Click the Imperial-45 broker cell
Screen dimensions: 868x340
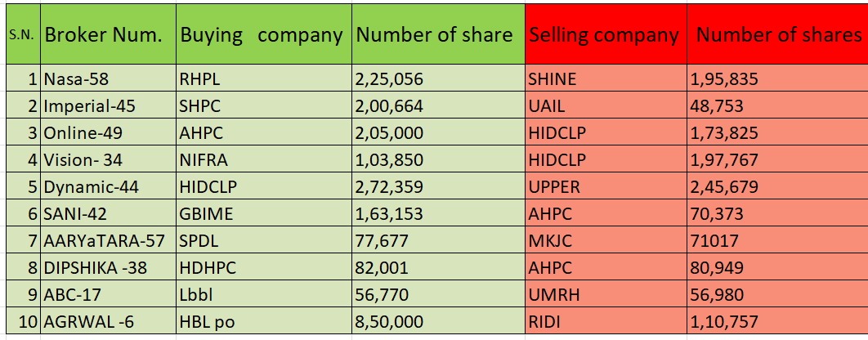tap(108, 105)
